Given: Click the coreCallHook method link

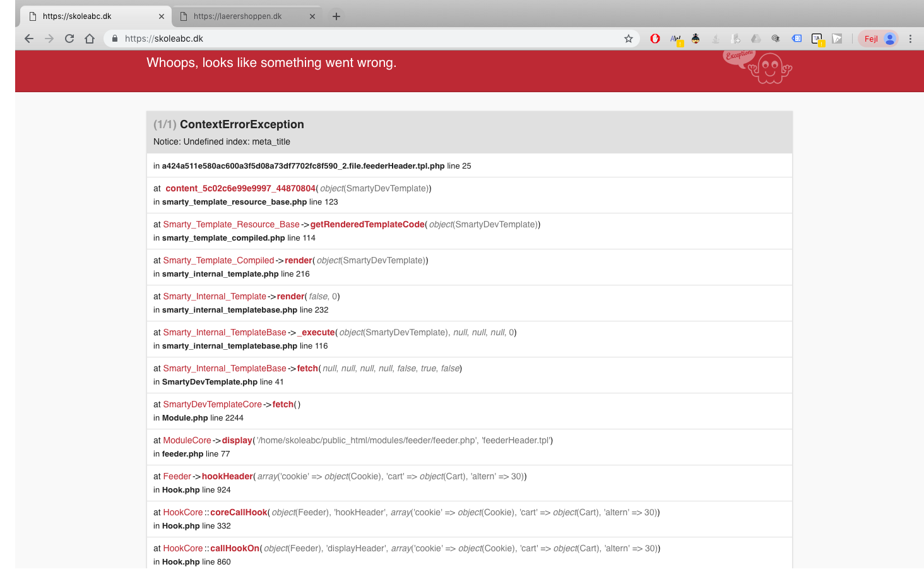Looking at the screenshot, I should point(239,512).
